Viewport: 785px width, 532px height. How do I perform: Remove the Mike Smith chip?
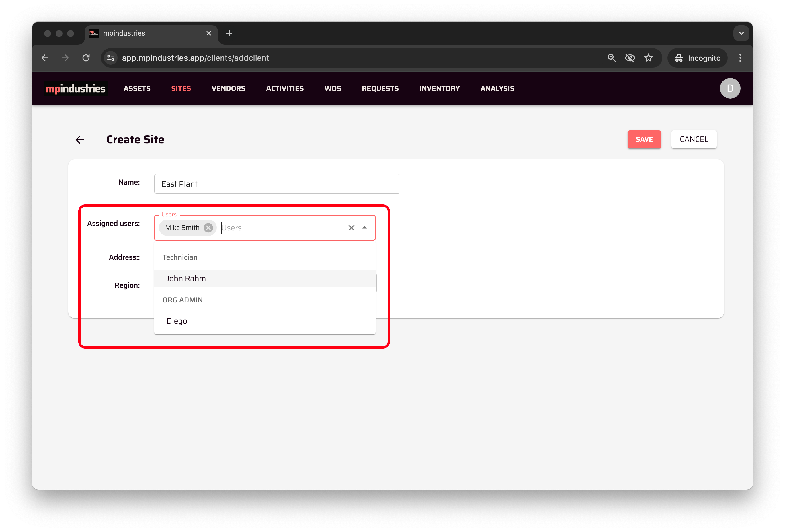(x=208, y=228)
